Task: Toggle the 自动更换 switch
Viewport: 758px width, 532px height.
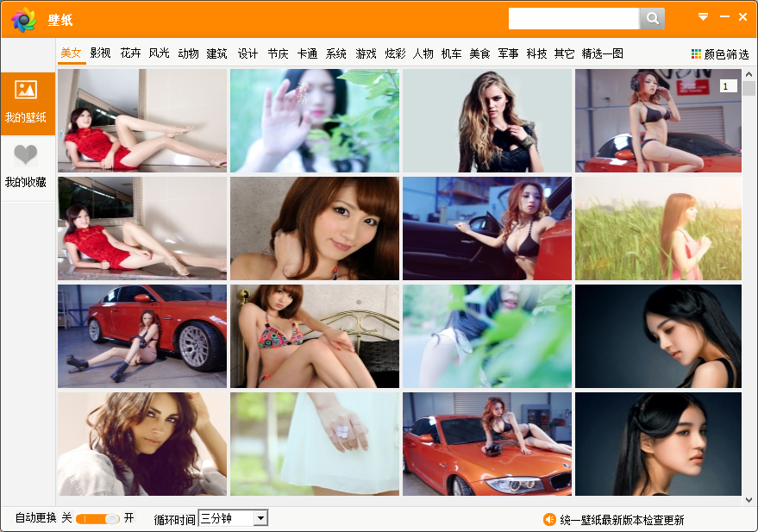Action: (97, 519)
